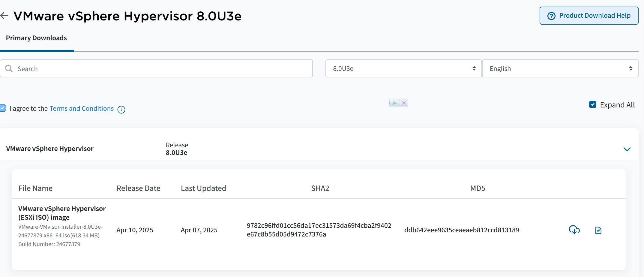
Task: Click the MD5 value ddb642eee9635ceaeaeb812ccd813189
Action: pyautogui.click(x=462, y=230)
